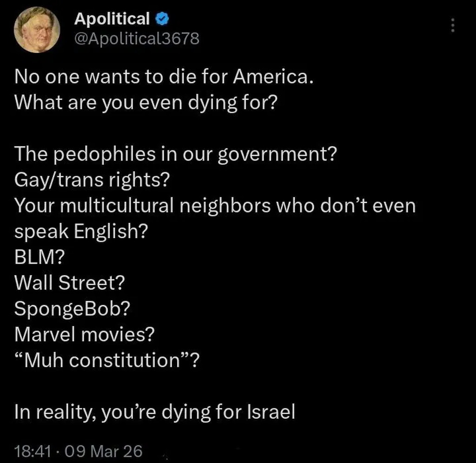Open the three-dot more options menu

coord(451,25)
